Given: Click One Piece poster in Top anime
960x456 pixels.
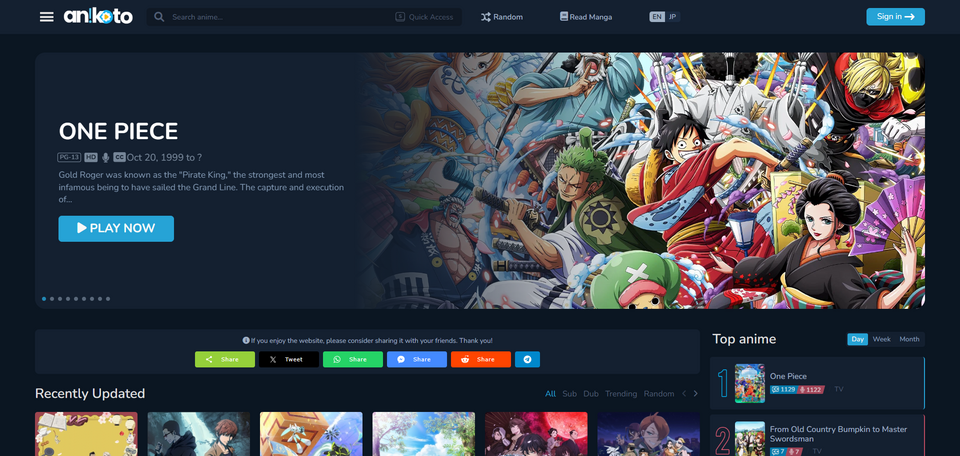Looking at the screenshot, I should [x=749, y=383].
